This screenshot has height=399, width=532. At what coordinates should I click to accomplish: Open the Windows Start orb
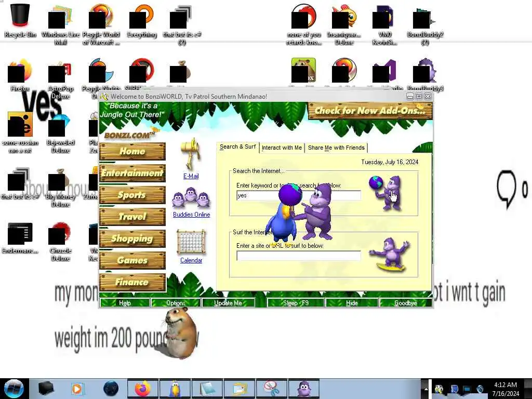click(x=14, y=389)
